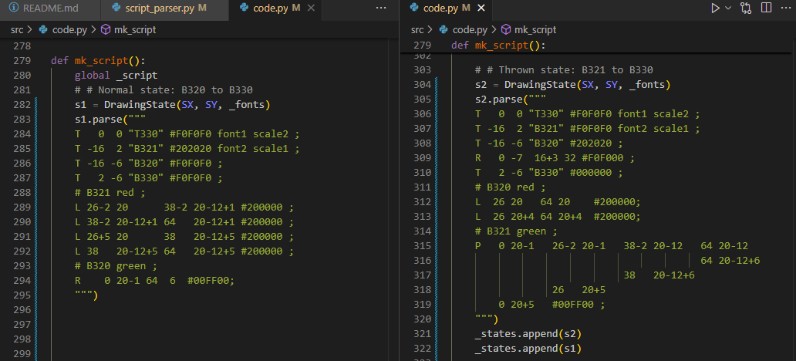Open the code.py breadcrumb in the left editor
Viewport: 796px width, 361px height.
point(70,29)
